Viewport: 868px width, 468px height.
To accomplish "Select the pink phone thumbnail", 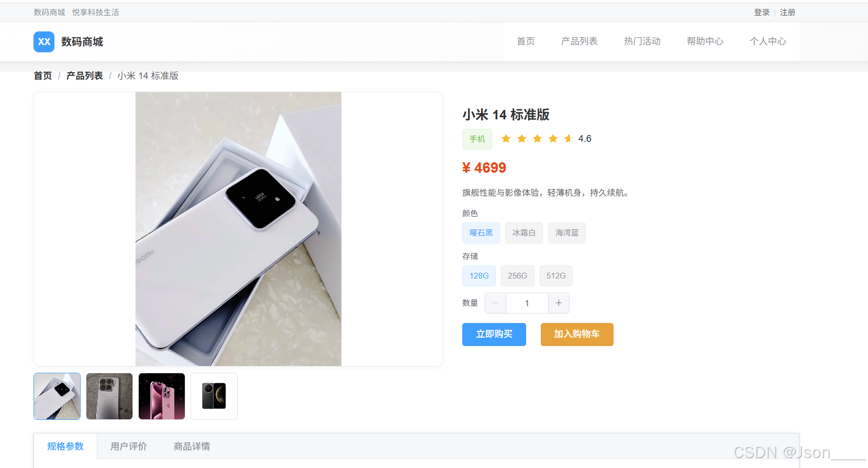I will click(162, 396).
